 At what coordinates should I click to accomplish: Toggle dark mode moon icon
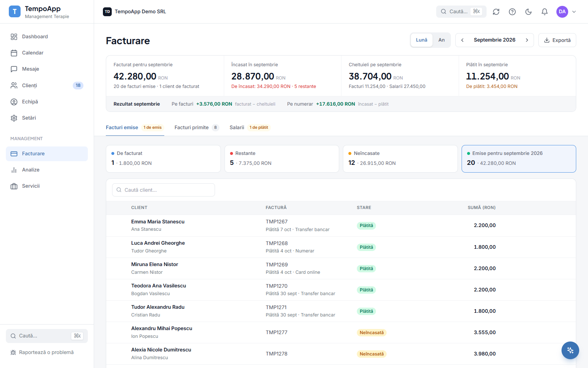528,12
